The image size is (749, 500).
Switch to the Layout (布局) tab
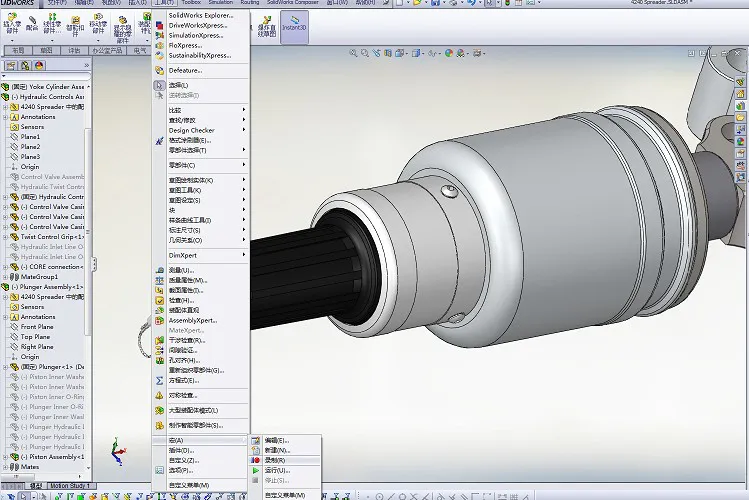[18, 50]
